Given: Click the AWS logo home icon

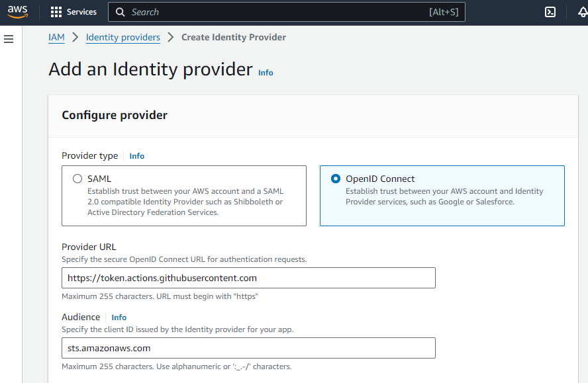Looking at the screenshot, I should pyautogui.click(x=18, y=12).
